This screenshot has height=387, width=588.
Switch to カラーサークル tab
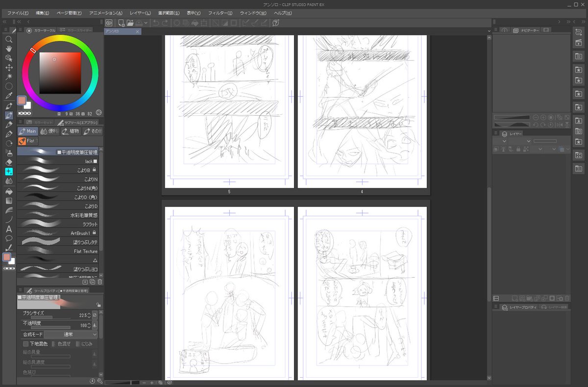(x=41, y=30)
